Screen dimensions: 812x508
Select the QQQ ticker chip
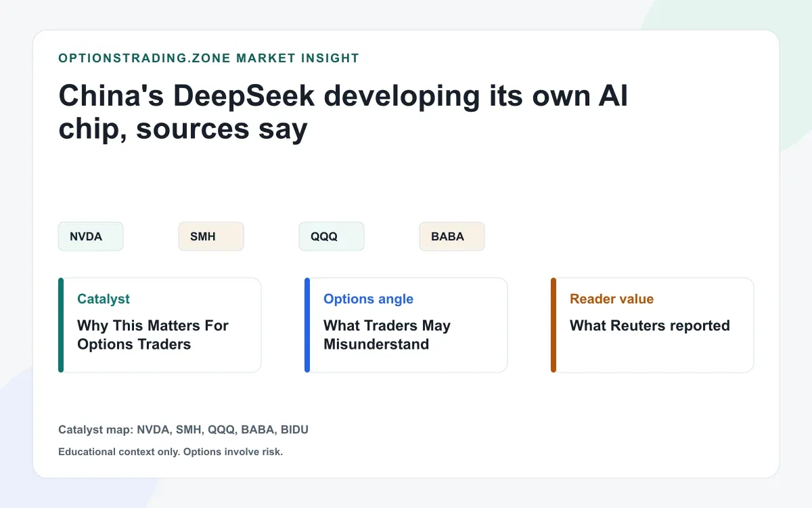(332, 236)
